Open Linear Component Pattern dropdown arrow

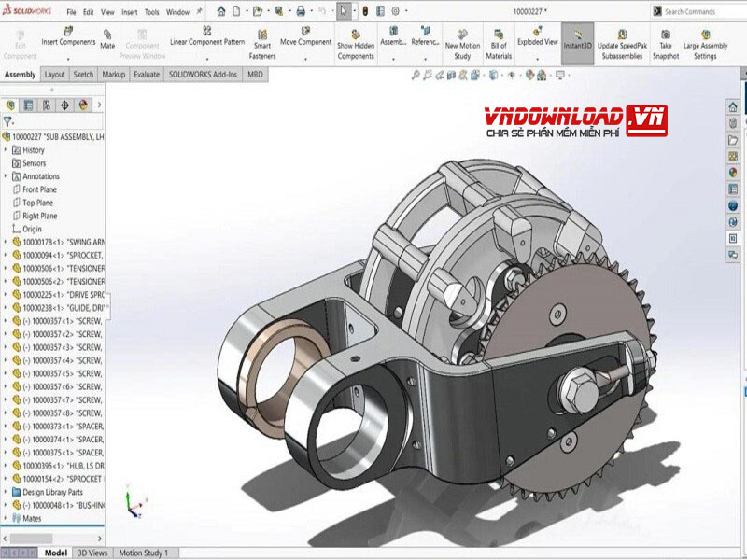pyautogui.click(x=207, y=60)
